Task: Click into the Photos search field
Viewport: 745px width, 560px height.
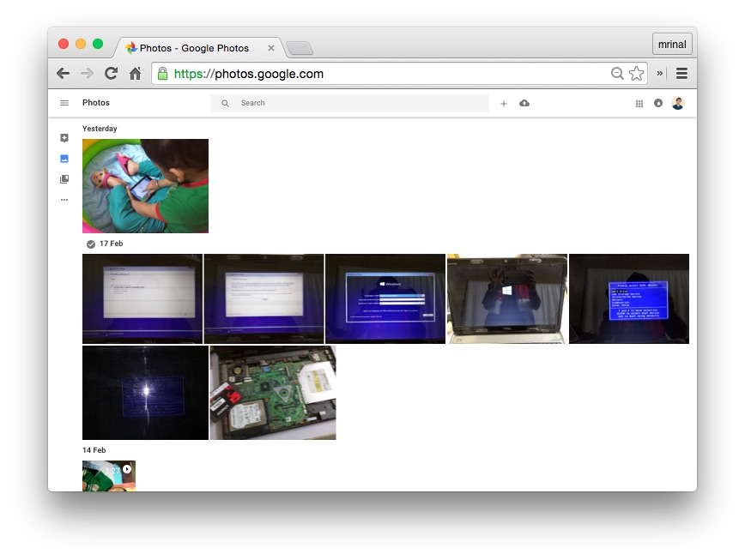Action: pyautogui.click(x=349, y=103)
